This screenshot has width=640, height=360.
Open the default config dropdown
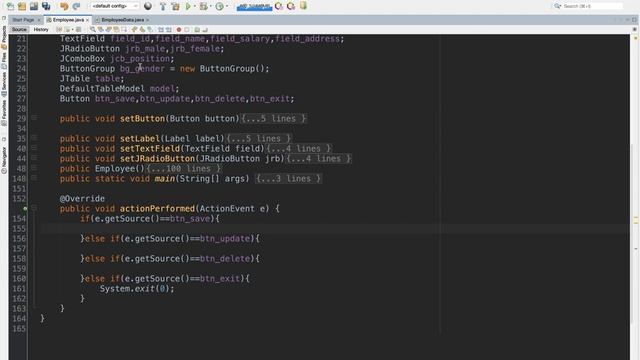[x=115, y=6]
